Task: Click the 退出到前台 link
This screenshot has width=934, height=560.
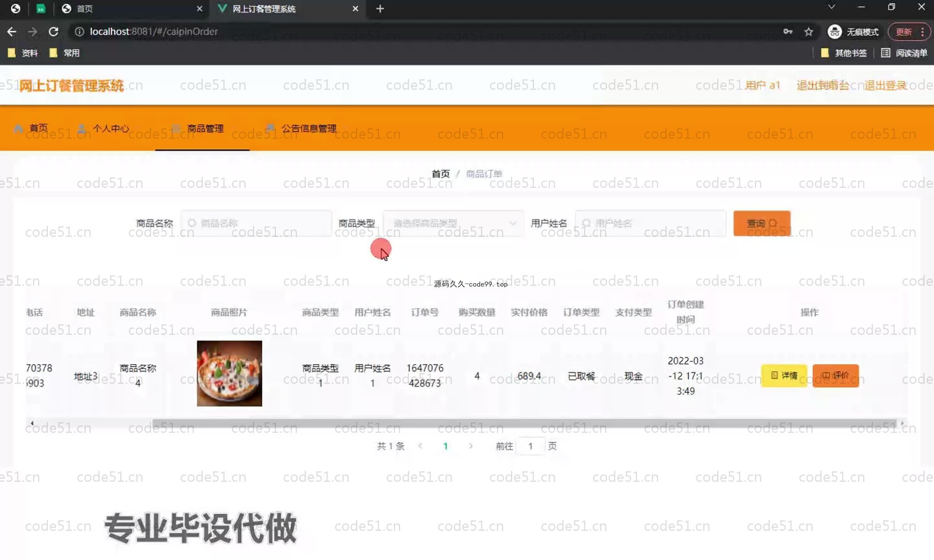Action: (823, 85)
